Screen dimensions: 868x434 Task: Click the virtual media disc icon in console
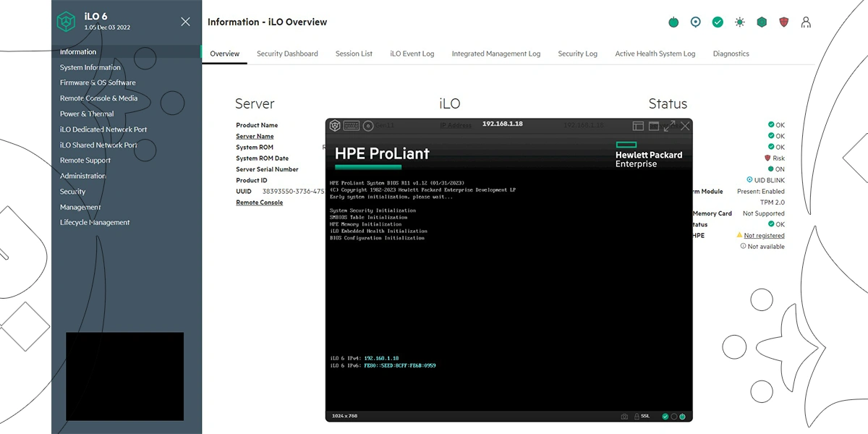click(x=368, y=126)
